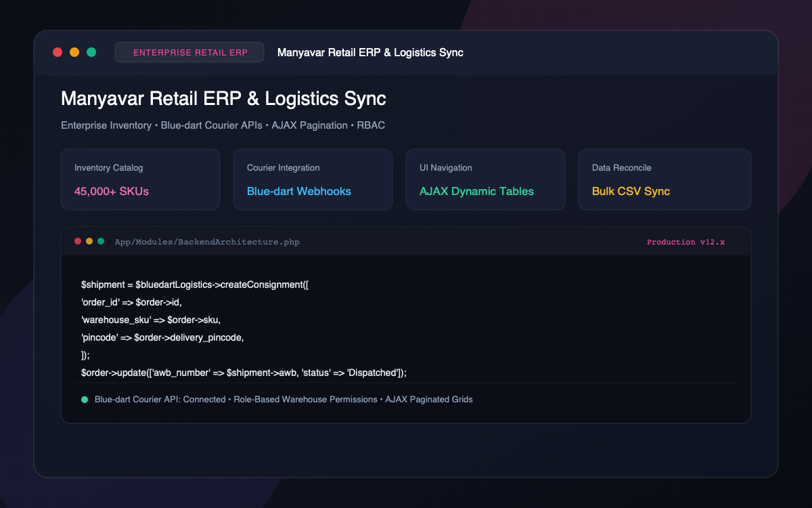Click the green maximize dot in window titlebar
812x508 pixels.
tap(91, 52)
